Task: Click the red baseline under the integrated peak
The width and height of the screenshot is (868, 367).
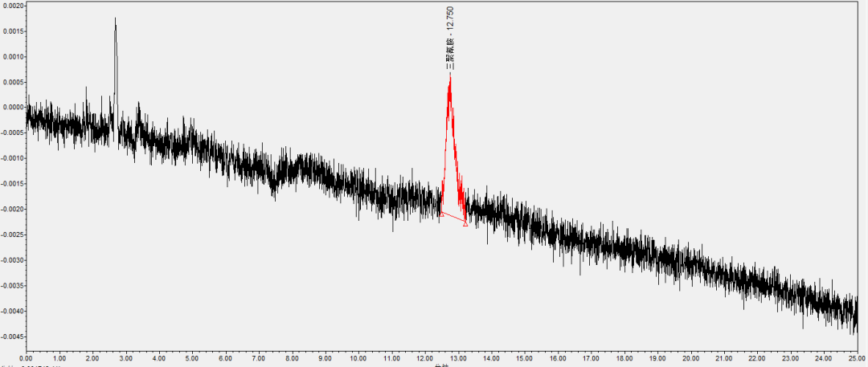Action: pos(453,218)
